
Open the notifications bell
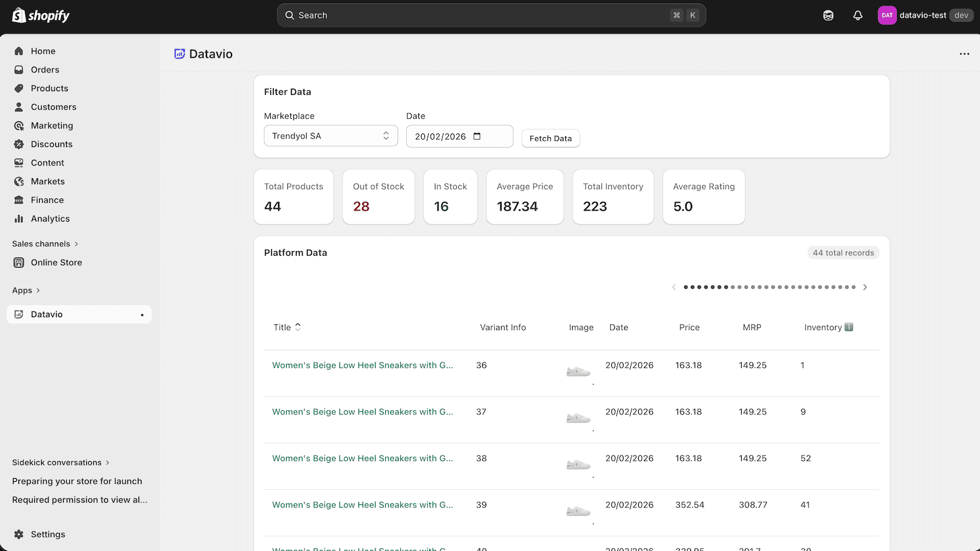click(x=858, y=15)
